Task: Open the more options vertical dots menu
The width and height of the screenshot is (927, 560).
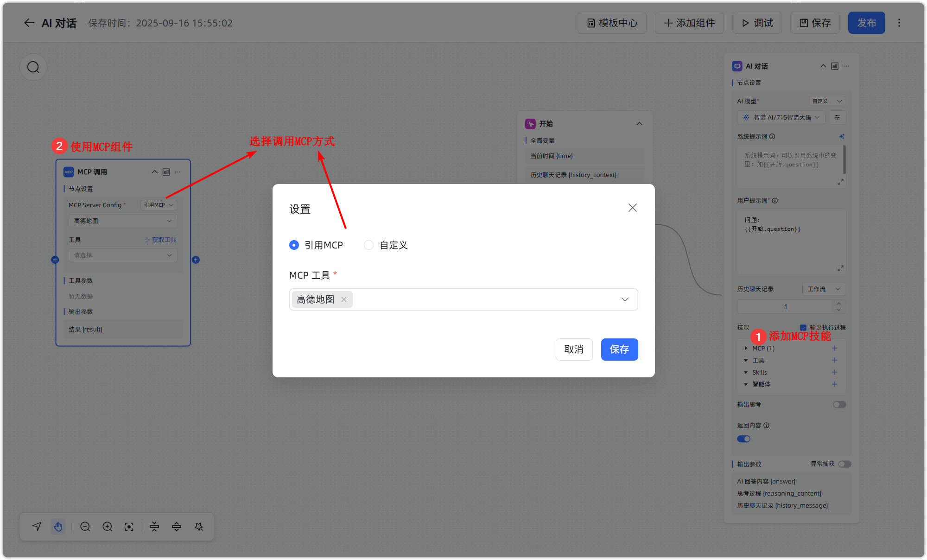Action: coord(899,23)
